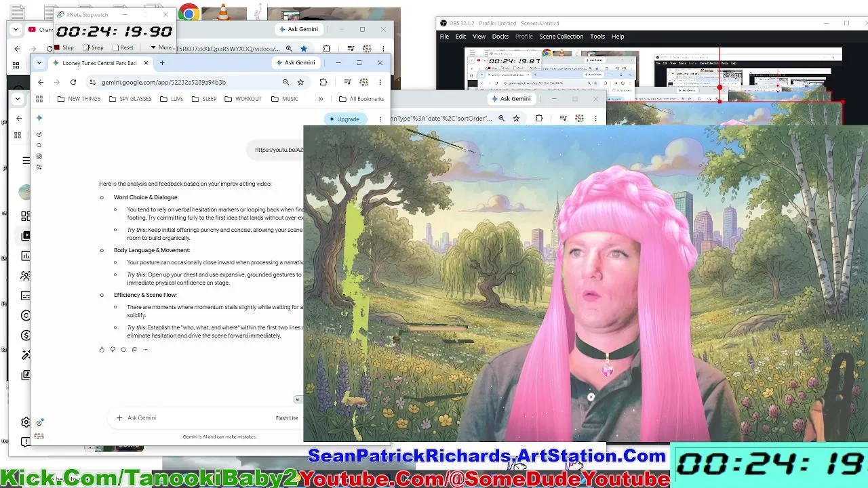868x488 pixels.
Task: Open site information icon beside gemini.google.com URL
Action: pyautogui.click(x=92, y=82)
